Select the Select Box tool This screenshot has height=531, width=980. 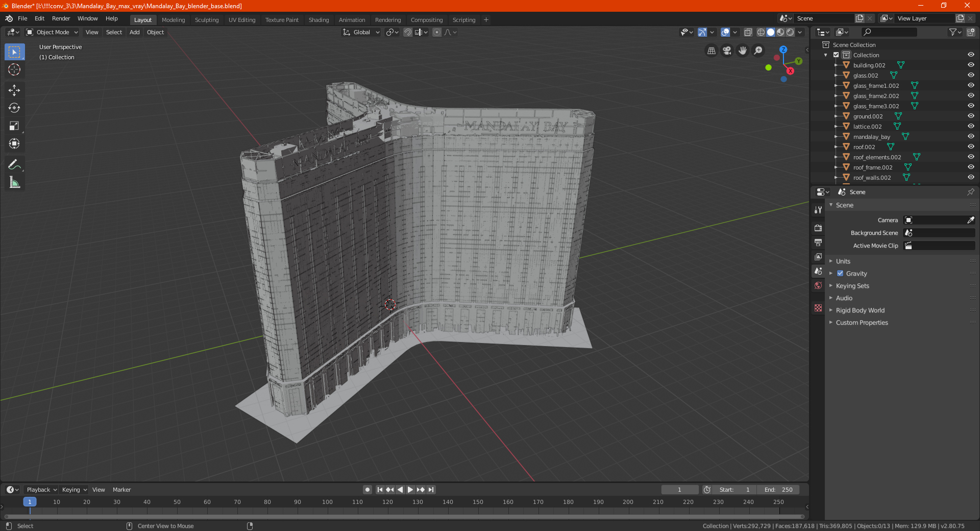click(14, 52)
